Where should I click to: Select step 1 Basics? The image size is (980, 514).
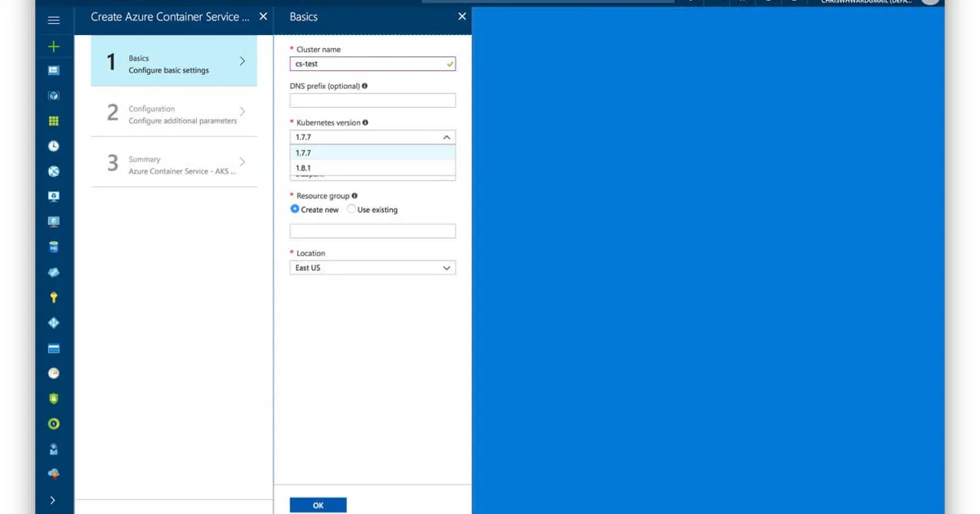click(174, 61)
